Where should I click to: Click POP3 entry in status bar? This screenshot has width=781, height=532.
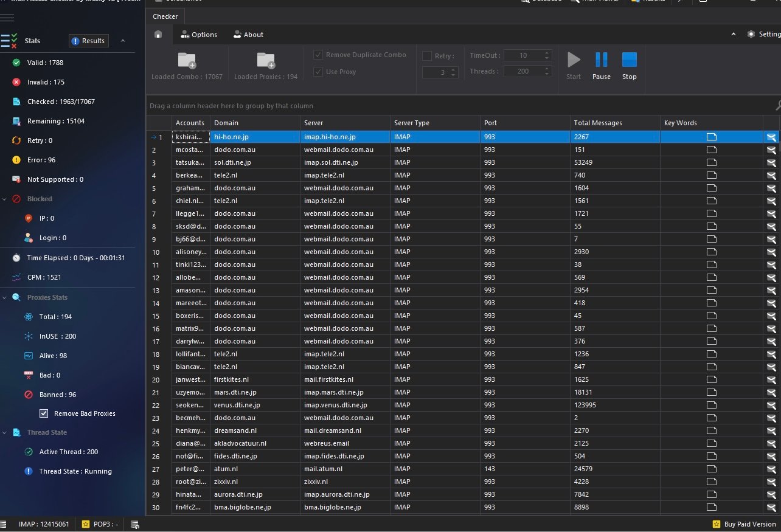coord(100,524)
